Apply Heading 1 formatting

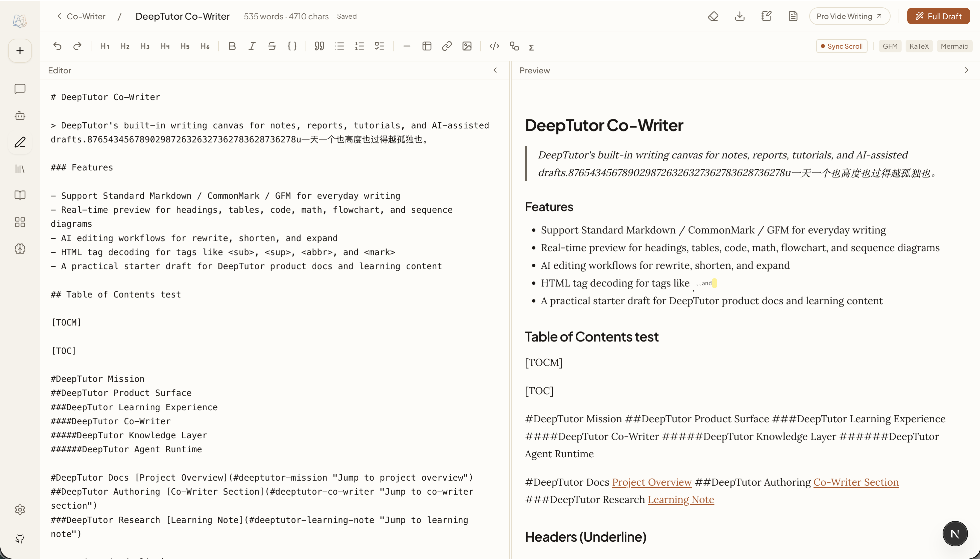click(x=104, y=46)
